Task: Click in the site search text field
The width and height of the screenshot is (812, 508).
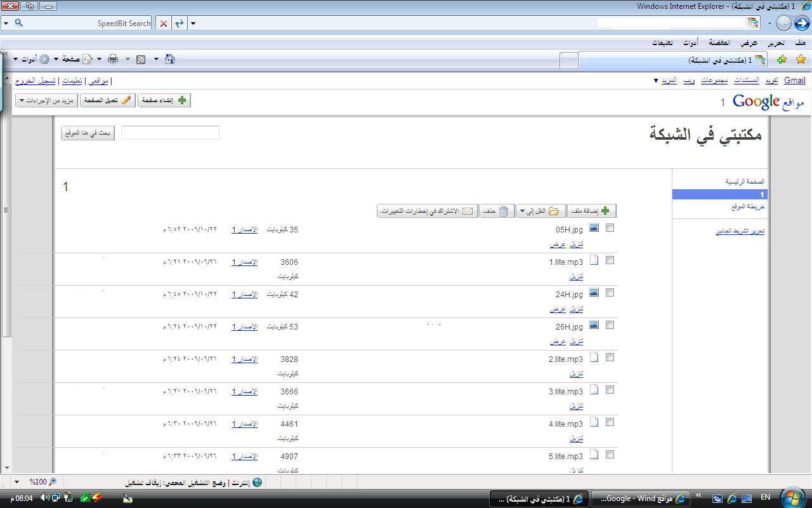Action: (x=170, y=133)
